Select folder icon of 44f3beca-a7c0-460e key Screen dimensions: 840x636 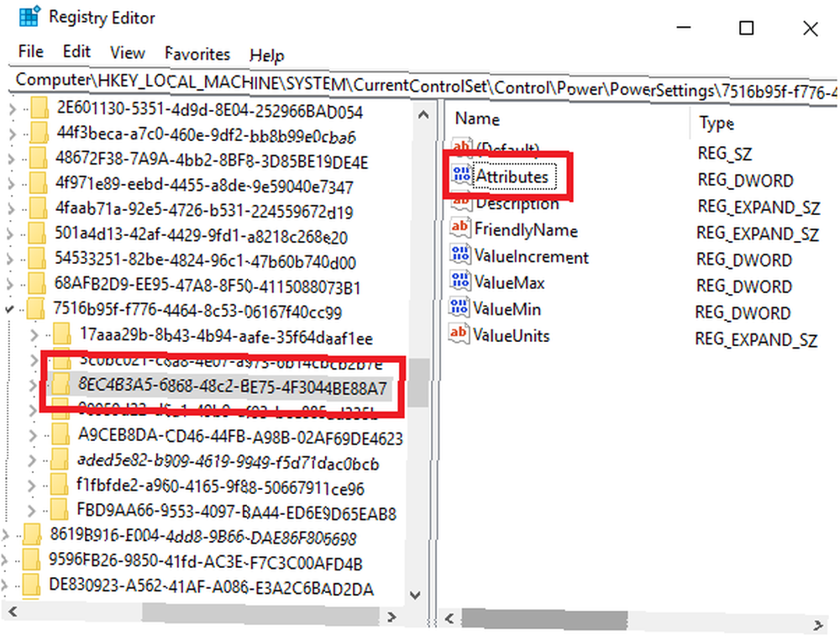pyautogui.click(x=39, y=133)
